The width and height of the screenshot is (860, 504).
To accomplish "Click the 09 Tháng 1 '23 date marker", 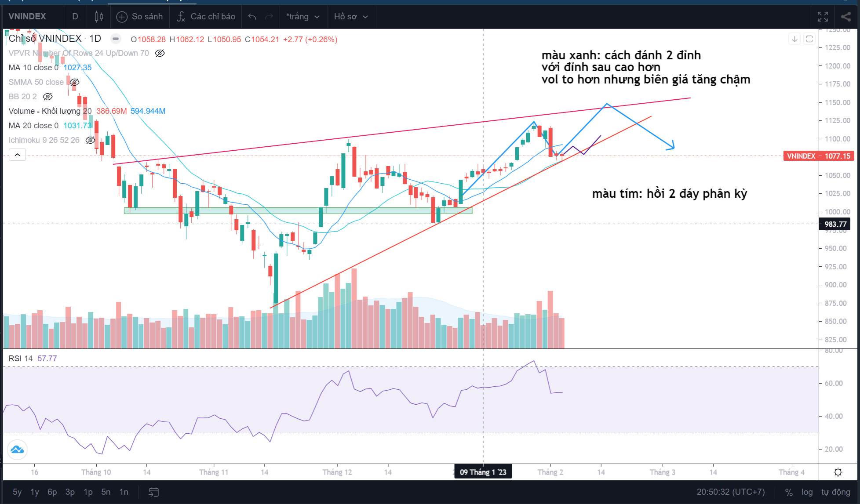I will coord(483,472).
